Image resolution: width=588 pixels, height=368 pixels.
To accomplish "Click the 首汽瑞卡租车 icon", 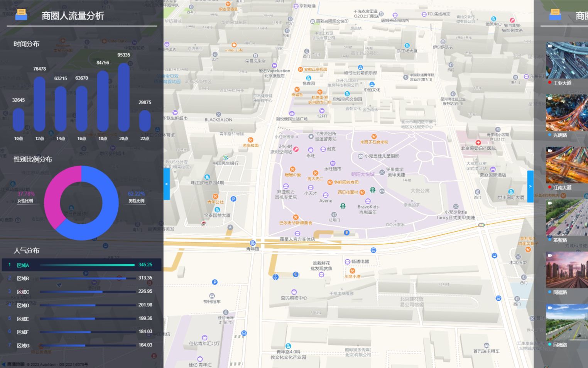I will pyautogui.click(x=487, y=345).
